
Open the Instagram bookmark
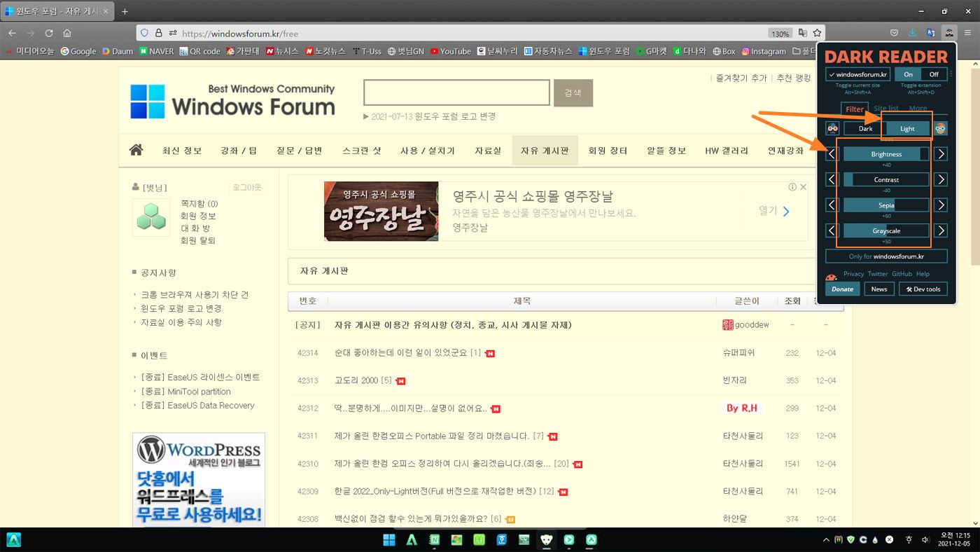pos(764,51)
